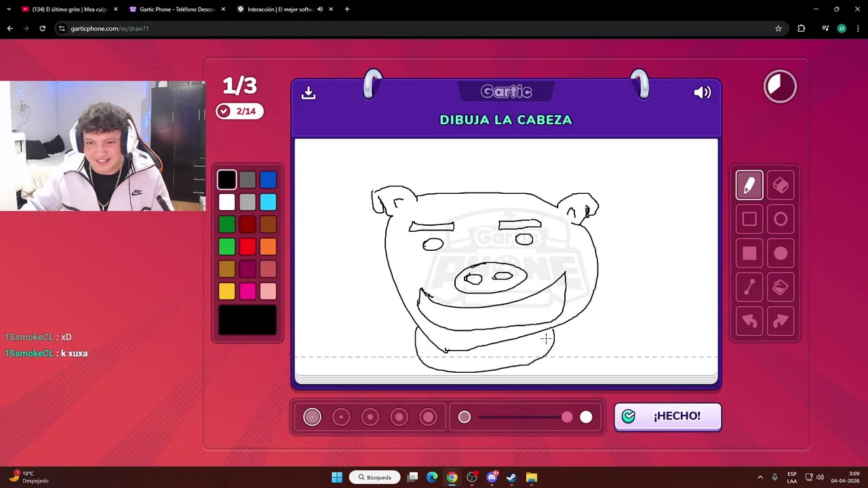868x488 pixels.
Task: Toggle Gartic sound with speaker icon
Action: 703,93
